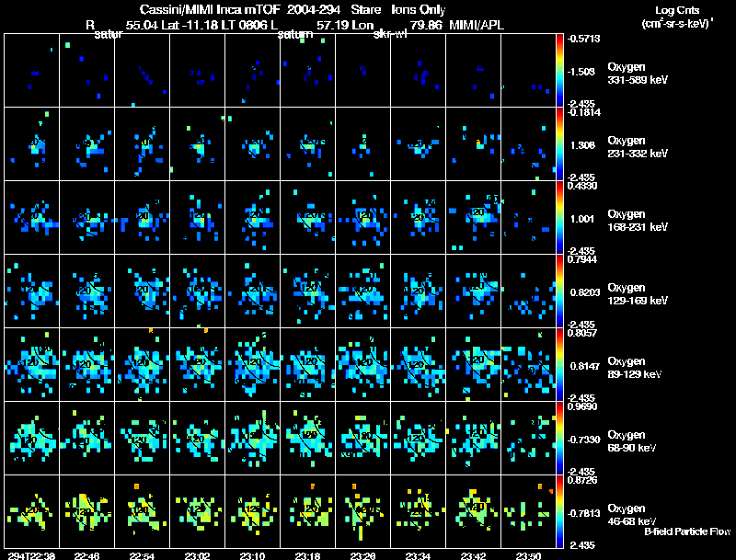
Task: Click the Cassini/MIMI Inca mTOF title text
Action: 210,10
